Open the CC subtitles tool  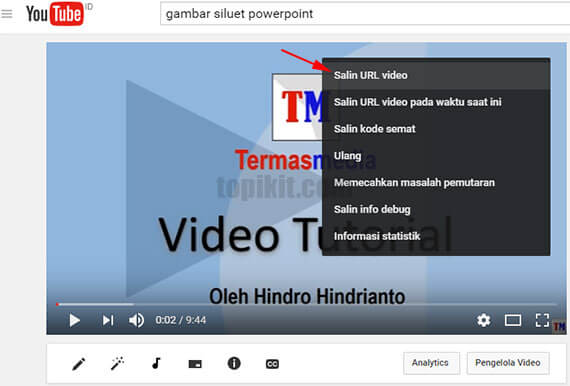pyautogui.click(x=272, y=364)
